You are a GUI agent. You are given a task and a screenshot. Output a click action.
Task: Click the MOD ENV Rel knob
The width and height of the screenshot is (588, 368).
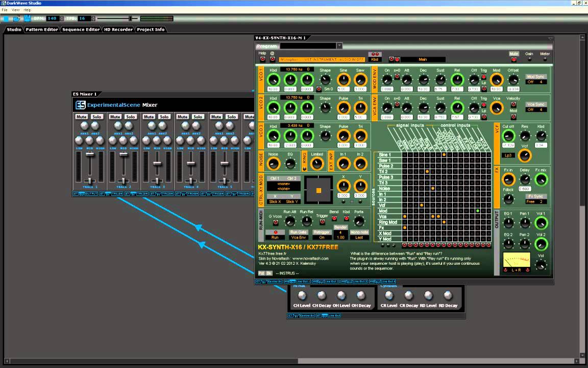[x=457, y=80]
